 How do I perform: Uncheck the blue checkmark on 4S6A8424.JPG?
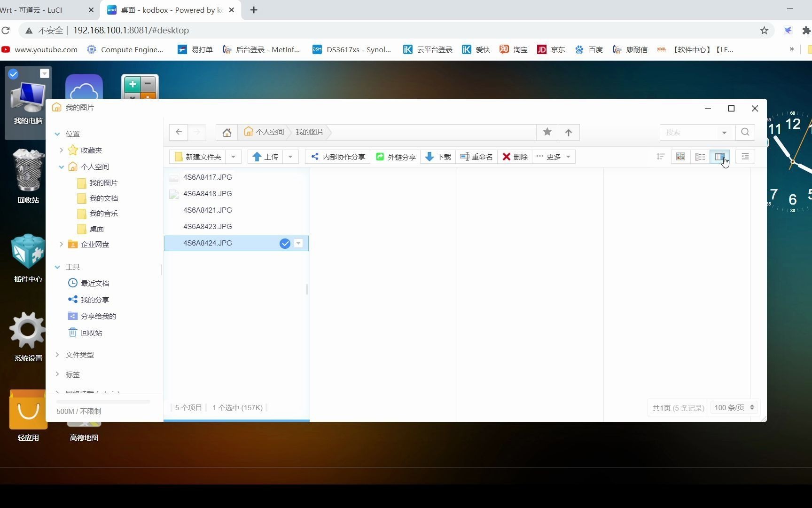[285, 243]
